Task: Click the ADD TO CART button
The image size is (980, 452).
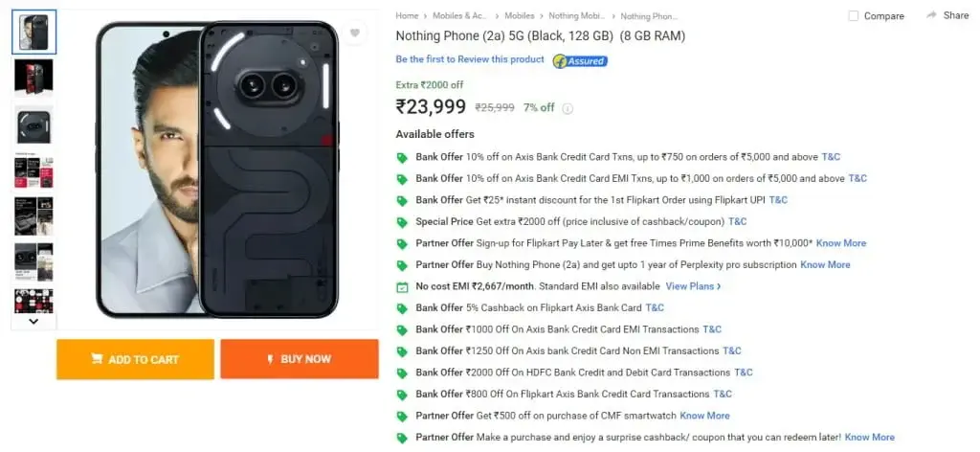Action: tap(135, 359)
